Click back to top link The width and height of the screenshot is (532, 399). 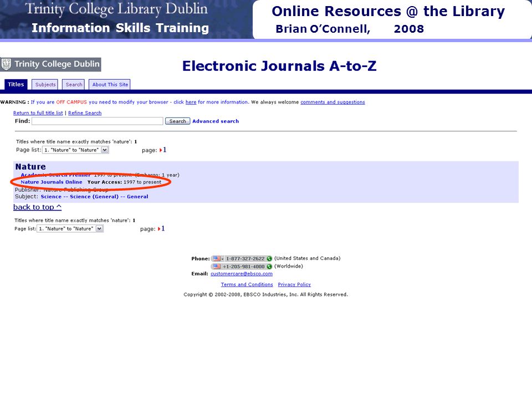[x=37, y=207]
